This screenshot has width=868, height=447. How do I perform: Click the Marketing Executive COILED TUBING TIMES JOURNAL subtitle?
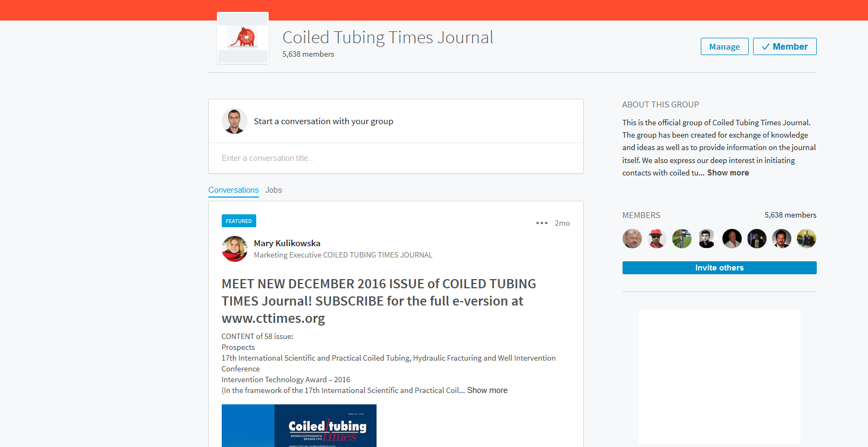pyautogui.click(x=343, y=255)
